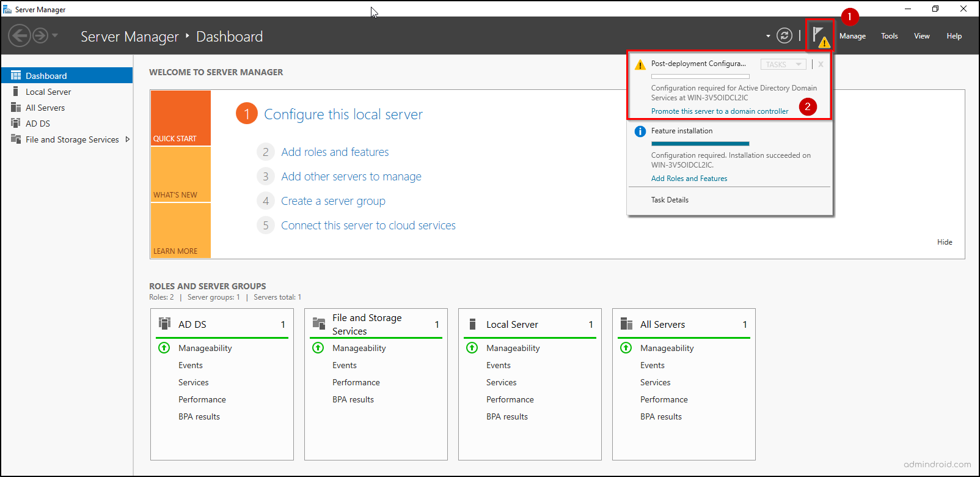Open Events in AD DS tile
The image size is (980, 477).
191,365
